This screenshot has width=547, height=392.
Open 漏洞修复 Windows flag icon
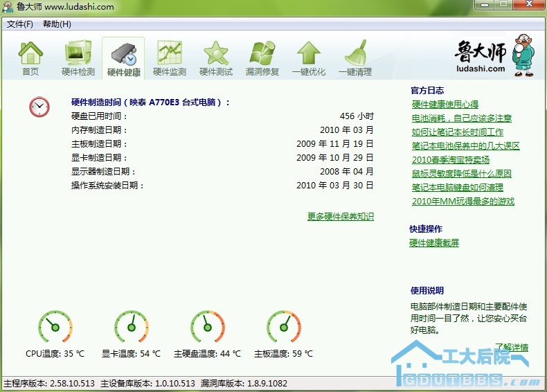[x=262, y=53]
